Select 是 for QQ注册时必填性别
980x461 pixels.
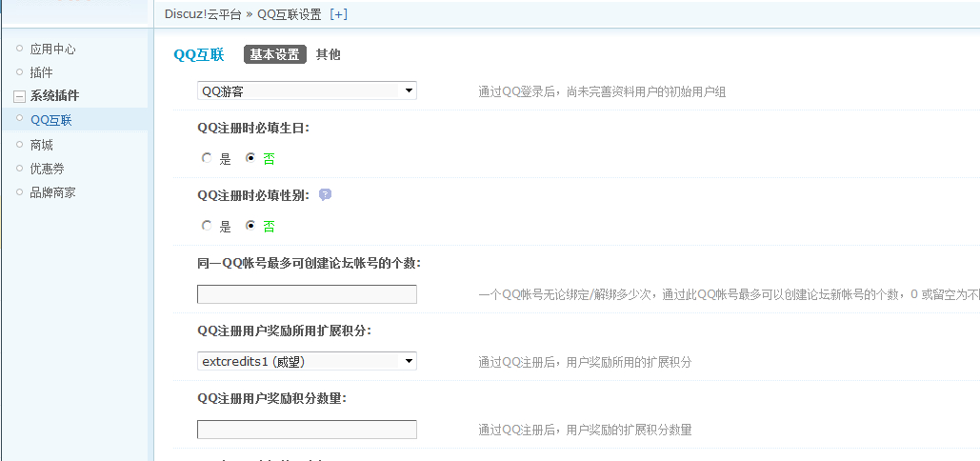point(207,226)
